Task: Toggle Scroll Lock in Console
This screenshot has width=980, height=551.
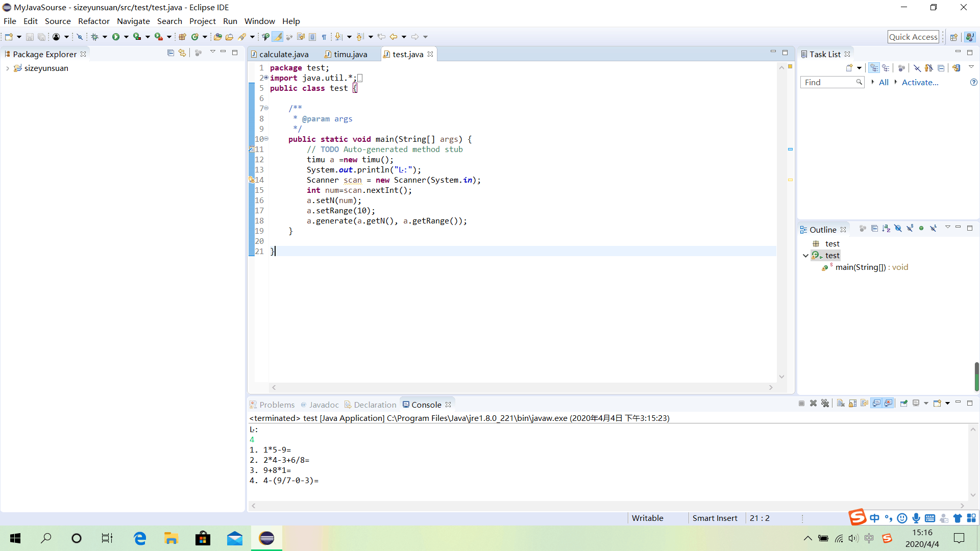Action: (x=852, y=404)
